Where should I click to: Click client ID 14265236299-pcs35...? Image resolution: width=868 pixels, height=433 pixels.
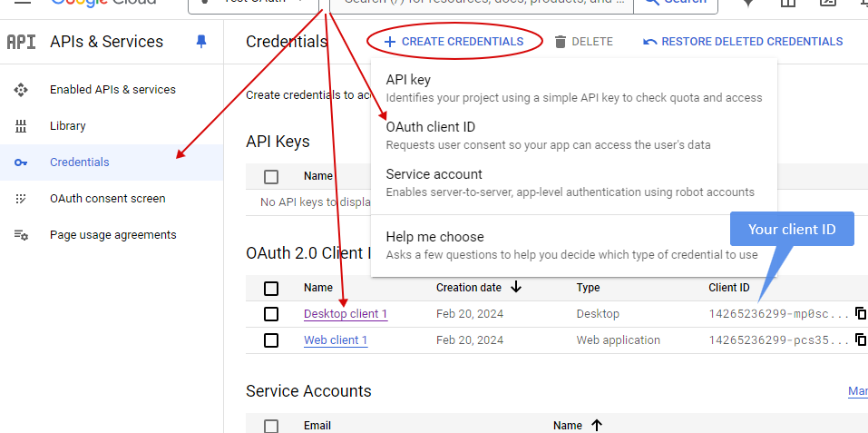pos(779,340)
